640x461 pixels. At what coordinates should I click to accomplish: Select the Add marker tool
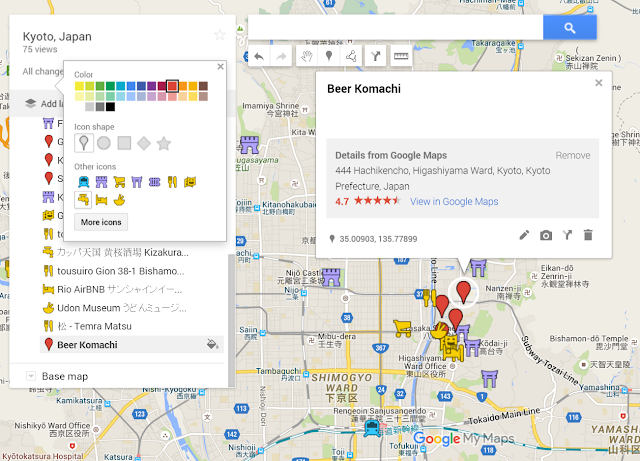click(329, 56)
